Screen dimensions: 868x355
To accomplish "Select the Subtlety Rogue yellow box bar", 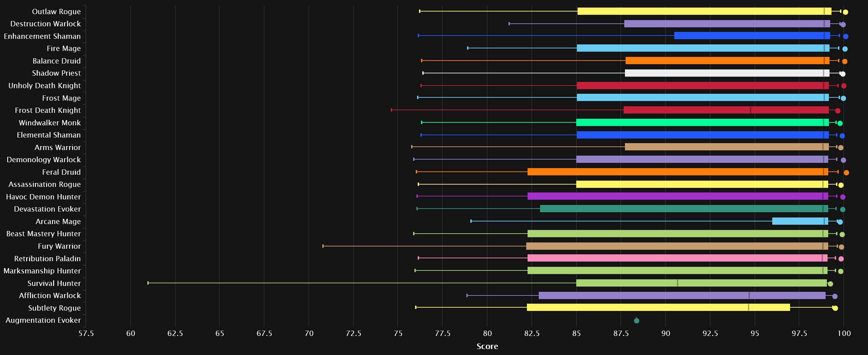I will tap(658, 308).
